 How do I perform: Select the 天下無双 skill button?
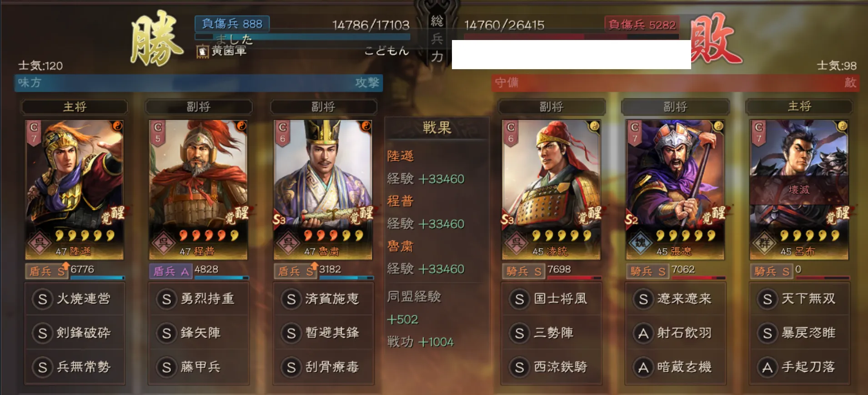[x=799, y=299]
